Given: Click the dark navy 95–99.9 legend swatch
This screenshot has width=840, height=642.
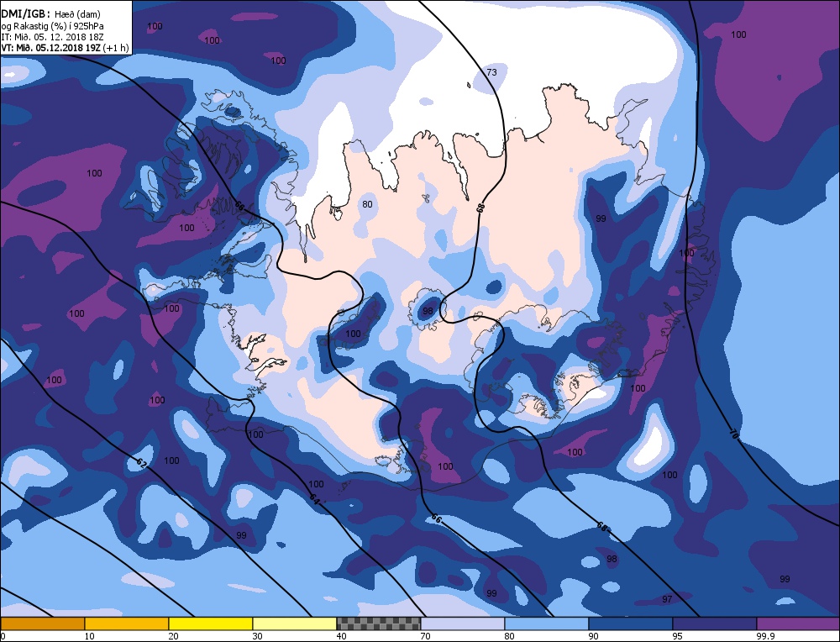Looking at the screenshot, I should [x=715, y=624].
